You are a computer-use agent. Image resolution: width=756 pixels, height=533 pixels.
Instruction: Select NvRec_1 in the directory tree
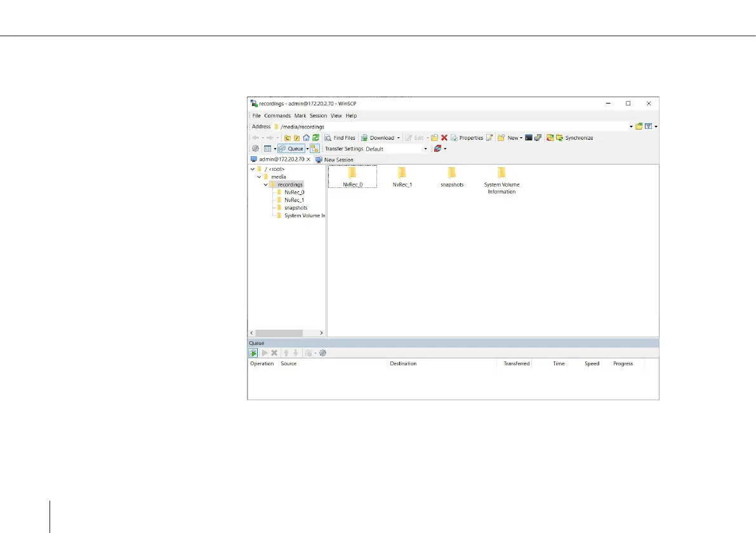click(x=294, y=200)
